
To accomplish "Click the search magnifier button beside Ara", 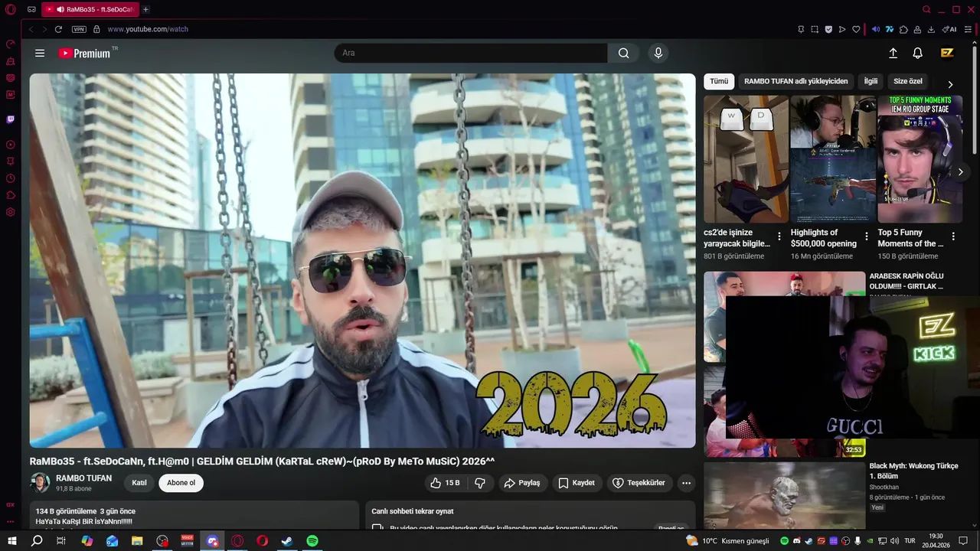I will tap(623, 54).
